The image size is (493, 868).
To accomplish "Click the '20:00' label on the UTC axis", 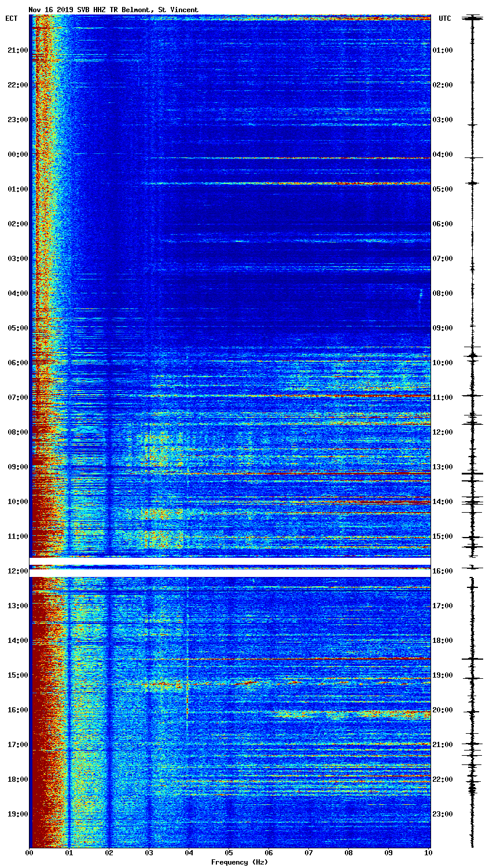I will [x=443, y=710].
